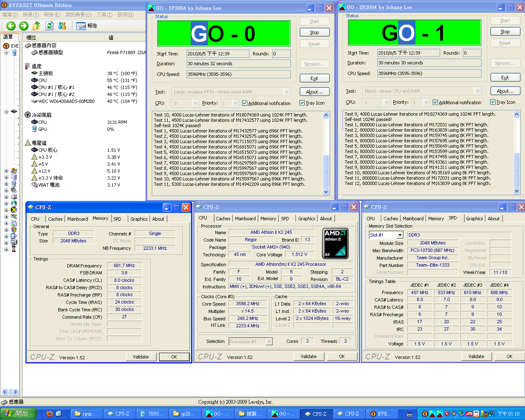This screenshot has width=525, height=420.
Task: Click the 感應器類型 chip icon in sensor list
Action: pos(34,52)
